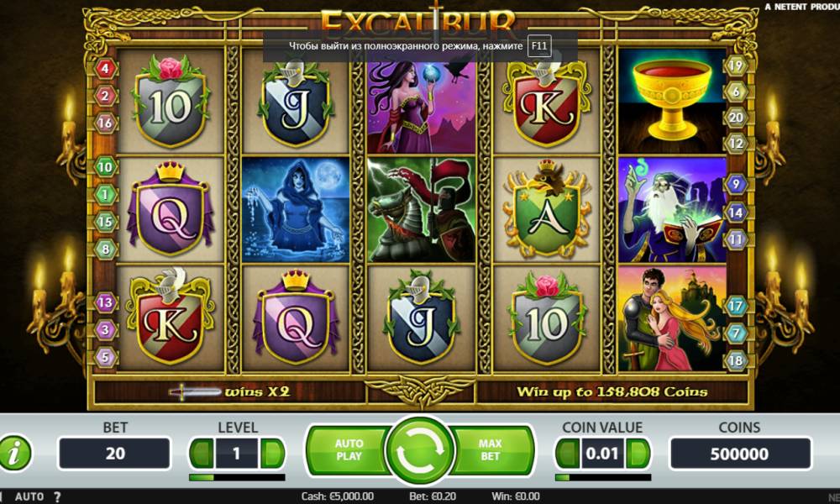Select payline marker number 13
The height and width of the screenshot is (504, 840).
(x=106, y=302)
